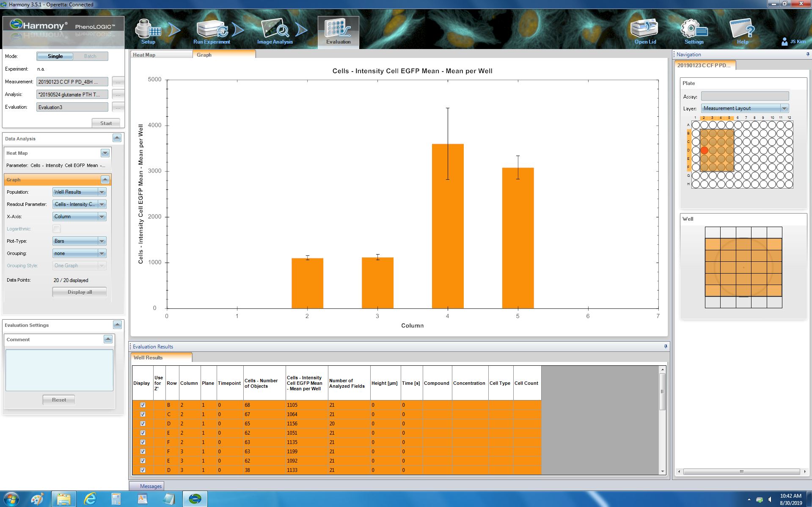Screen dimensions: 812x507
Task: Uncheck Display for row E column 2
Action: click(143, 433)
